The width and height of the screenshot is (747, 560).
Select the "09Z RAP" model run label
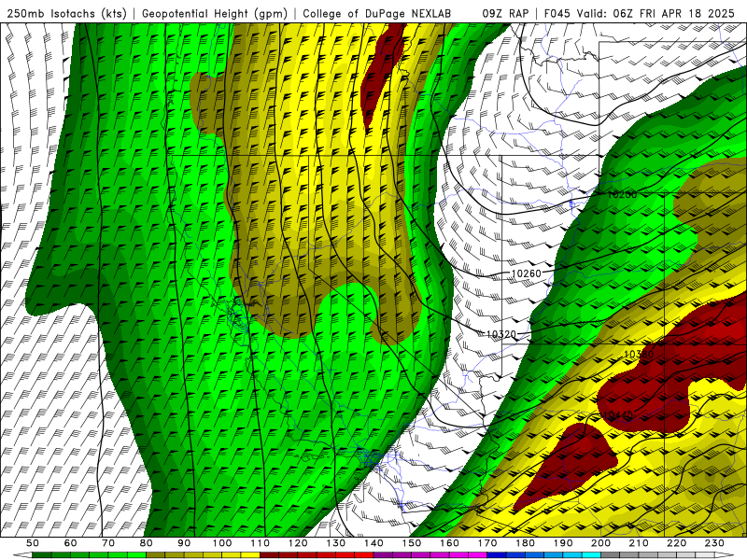(x=505, y=13)
